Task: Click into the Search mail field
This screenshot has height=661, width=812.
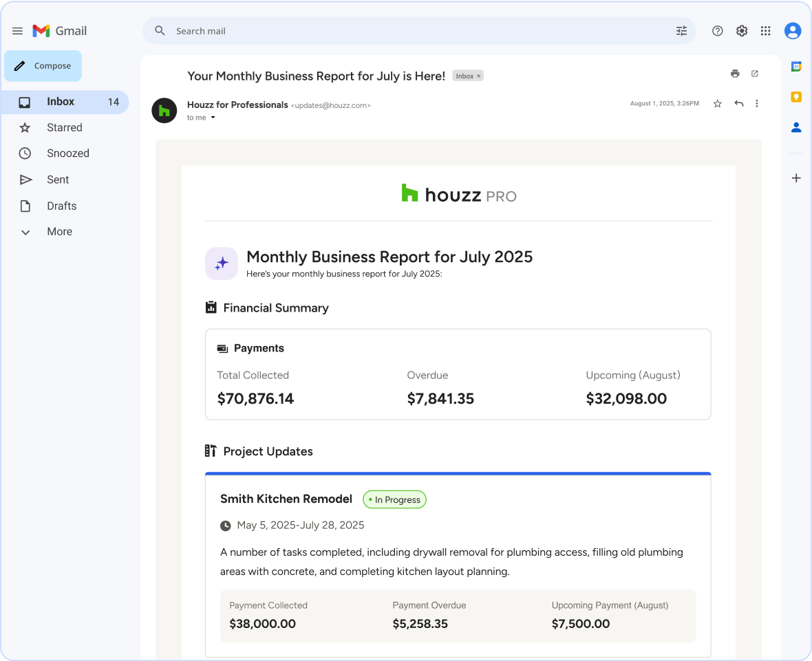Action: tap(413, 31)
